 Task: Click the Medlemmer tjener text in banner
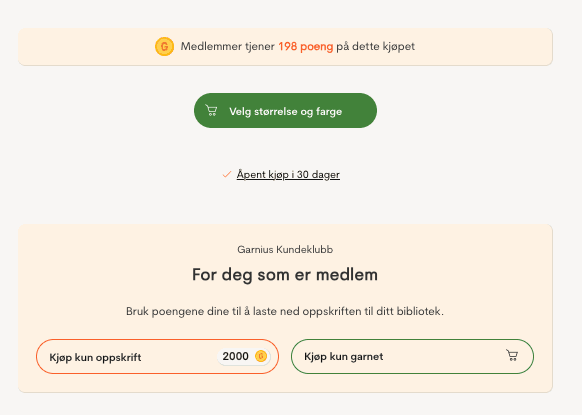click(x=228, y=47)
